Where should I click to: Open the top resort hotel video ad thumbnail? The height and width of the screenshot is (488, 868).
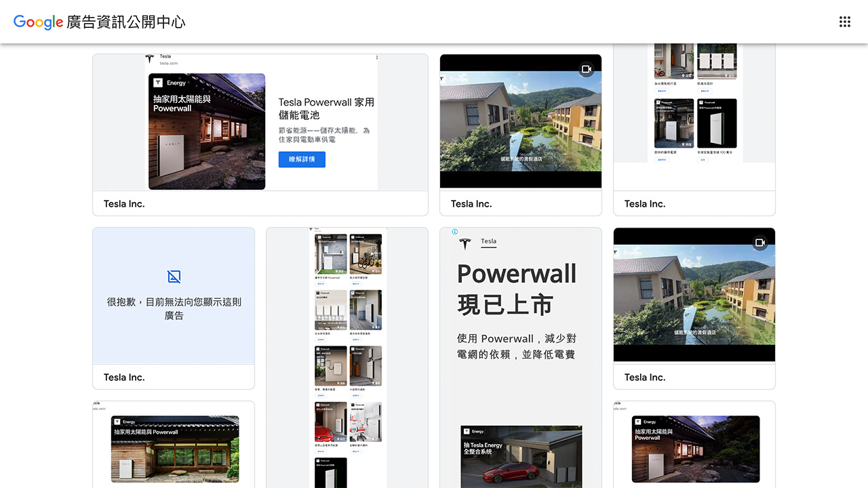[x=520, y=122]
